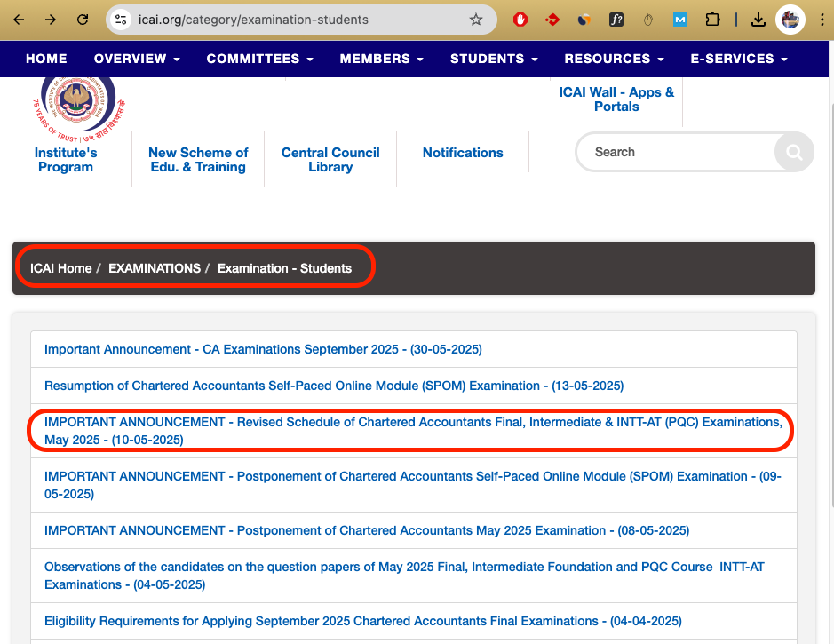Click Examination - Students breadcrumb item
The width and height of the screenshot is (834, 644).
click(284, 268)
